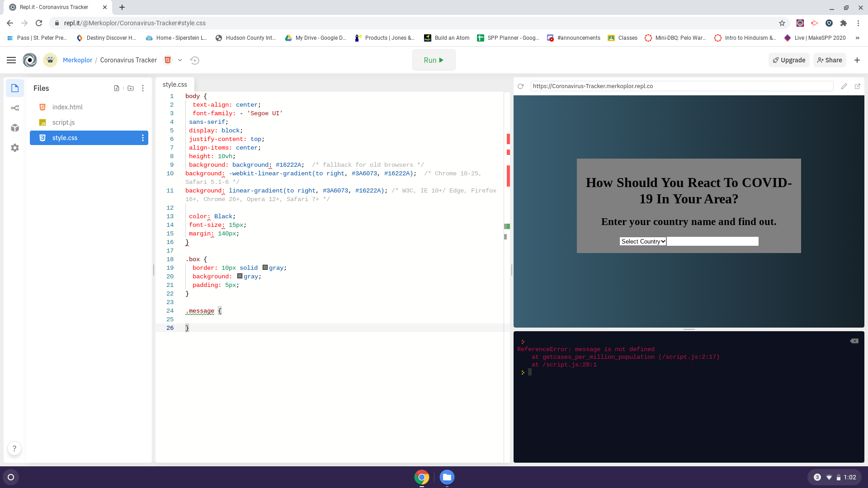
Task: Open the version control sidebar icon
Action: [x=15, y=108]
